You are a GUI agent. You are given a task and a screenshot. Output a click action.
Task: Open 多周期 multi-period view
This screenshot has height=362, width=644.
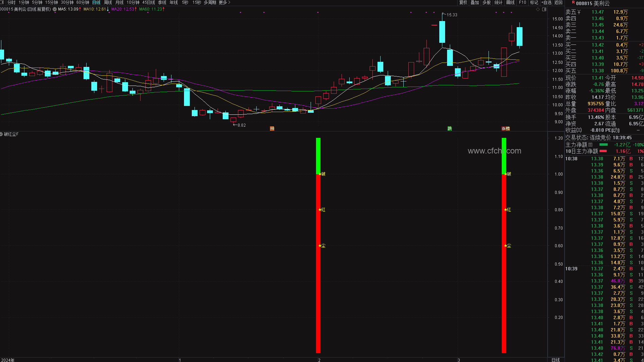tap(210, 2)
